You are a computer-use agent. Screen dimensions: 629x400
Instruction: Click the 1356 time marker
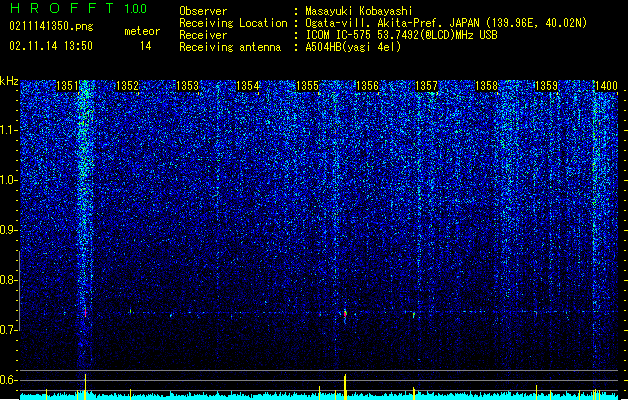(367, 86)
